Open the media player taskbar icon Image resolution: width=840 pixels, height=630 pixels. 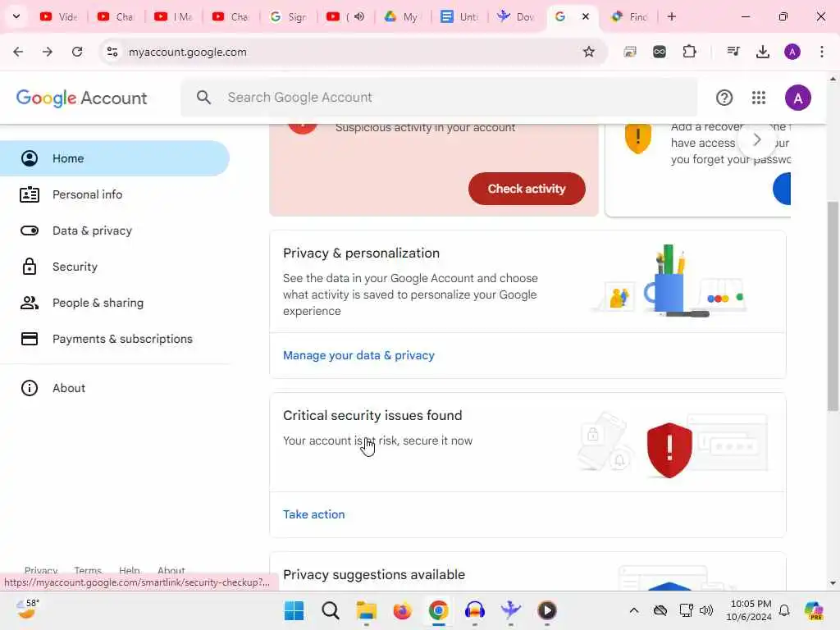547,610
